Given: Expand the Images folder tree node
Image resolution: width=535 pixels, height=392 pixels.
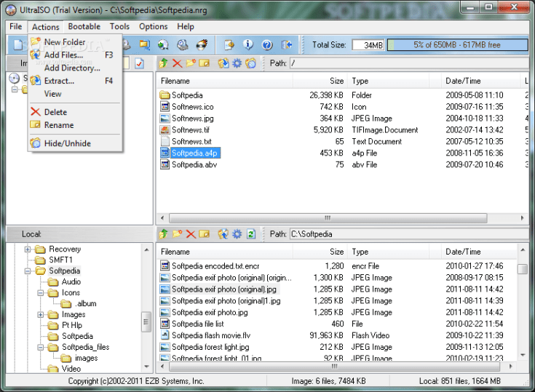Looking at the screenshot, I should click(x=40, y=315).
